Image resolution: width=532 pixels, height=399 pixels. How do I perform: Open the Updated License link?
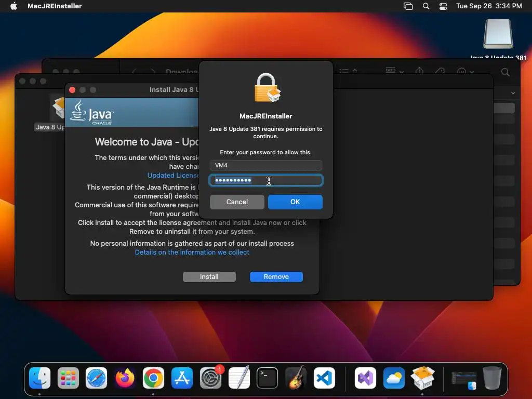click(172, 176)
